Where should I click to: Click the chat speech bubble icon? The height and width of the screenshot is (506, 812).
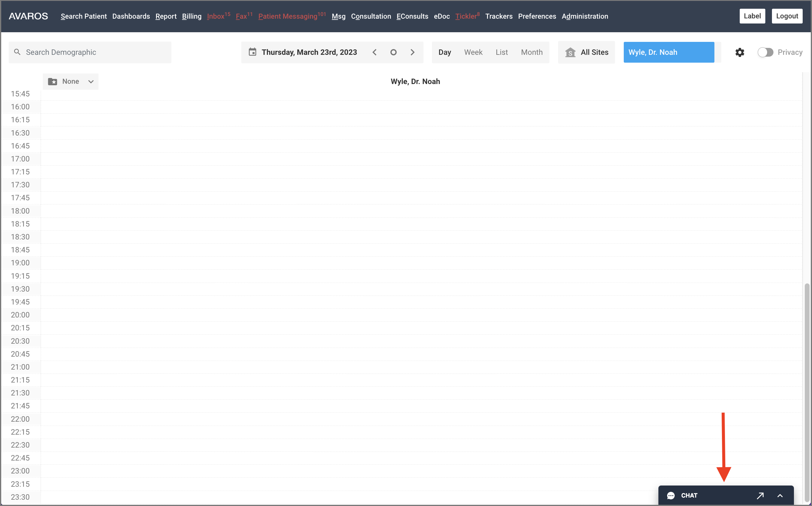click(671, 496)
